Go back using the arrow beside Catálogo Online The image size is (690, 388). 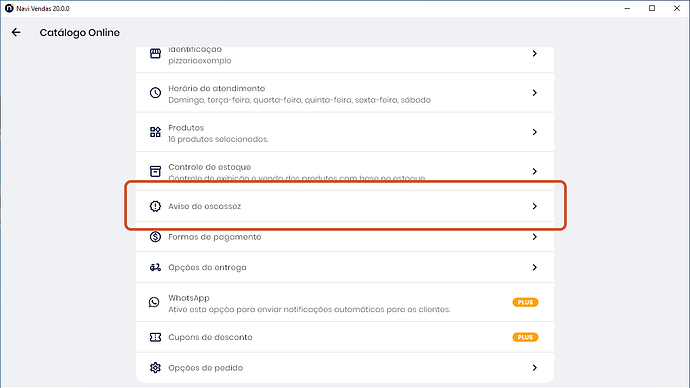(x=16, y=32)
